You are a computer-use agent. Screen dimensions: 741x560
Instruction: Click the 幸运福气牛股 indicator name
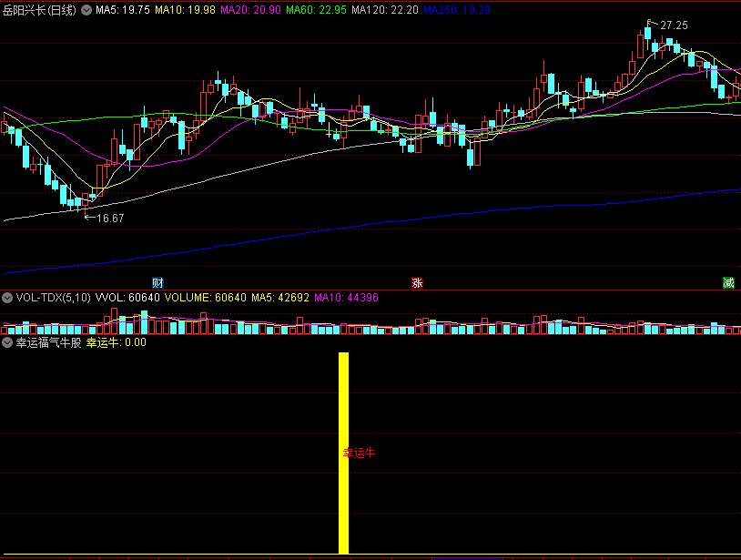(48, 342)
